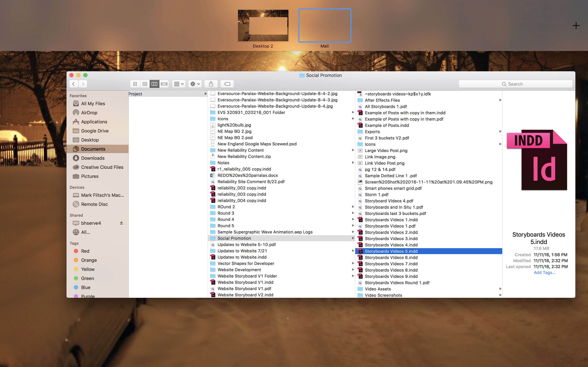The width and height of the screenshot is (588, 367).
Task: Switch to icon view in Finder toolbar
Action: [135, 84]
